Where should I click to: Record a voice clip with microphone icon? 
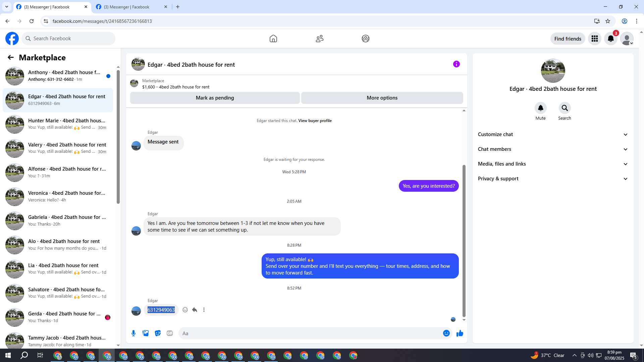pos(133,333)
